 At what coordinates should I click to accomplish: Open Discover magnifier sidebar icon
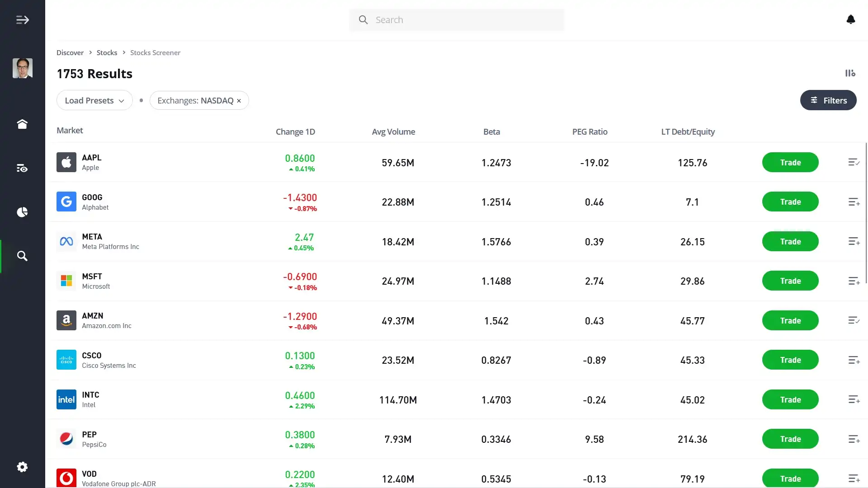(22, 256)
